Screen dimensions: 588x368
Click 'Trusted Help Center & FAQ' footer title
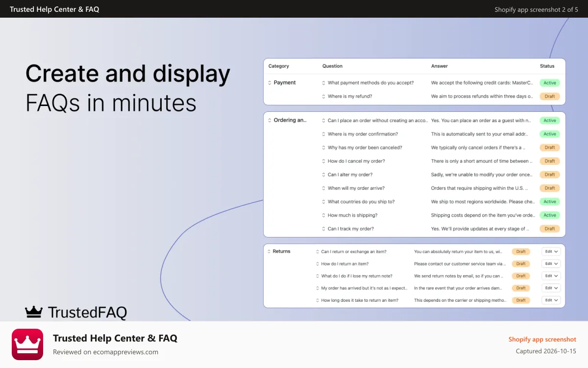pos(115,338)
